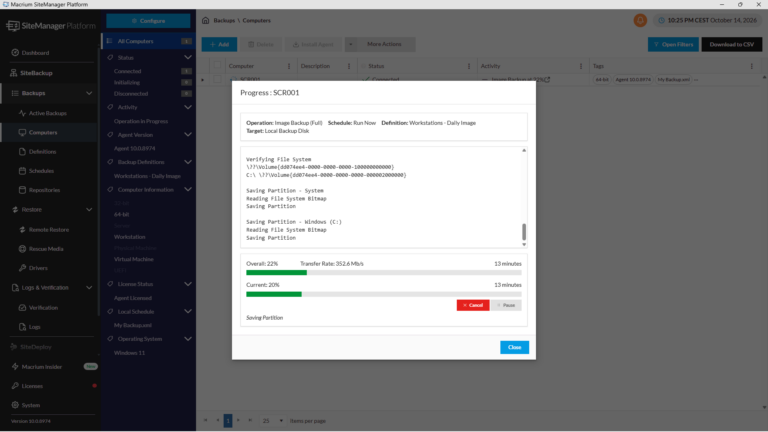The image size is (768, 432).
Task: Open Active Backups view
Action: point(48,113)
